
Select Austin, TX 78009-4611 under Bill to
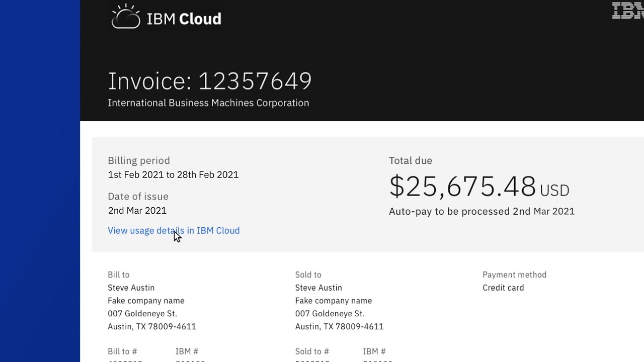click(152, 326)
